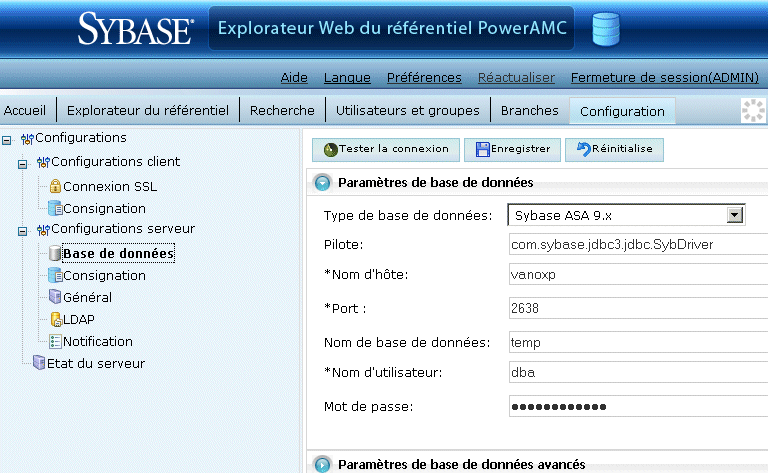Select the Configuration tab
The width and height of the screenshot is (768, 473).
622,111
